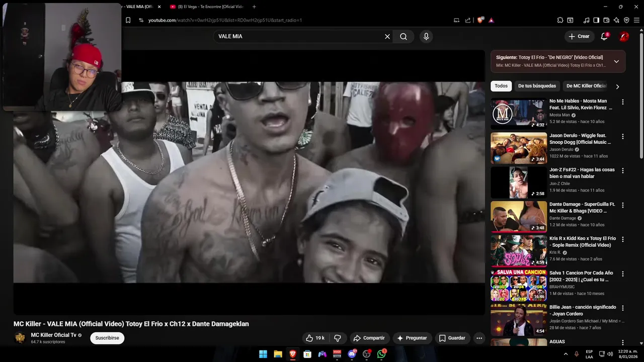Open Billie Jean canción significado title
Image resolution: width=644 pixels, height=362 pixels.
tap(583, 310)
